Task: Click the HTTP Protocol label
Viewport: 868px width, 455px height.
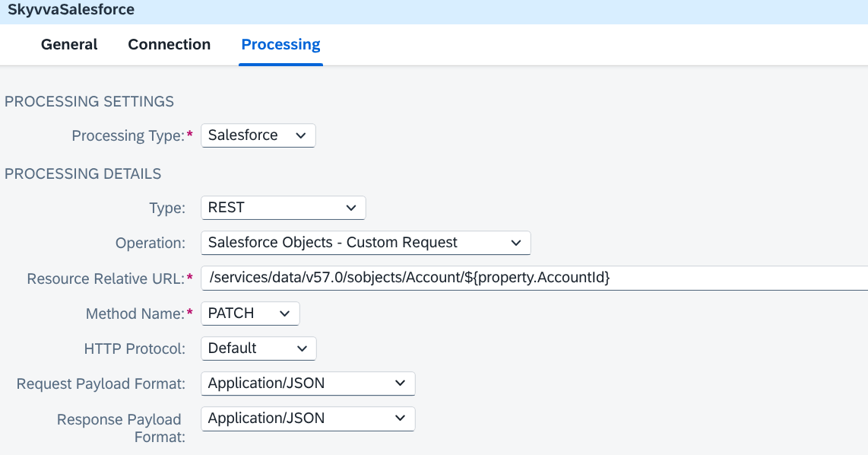Action: pos(135,348)
